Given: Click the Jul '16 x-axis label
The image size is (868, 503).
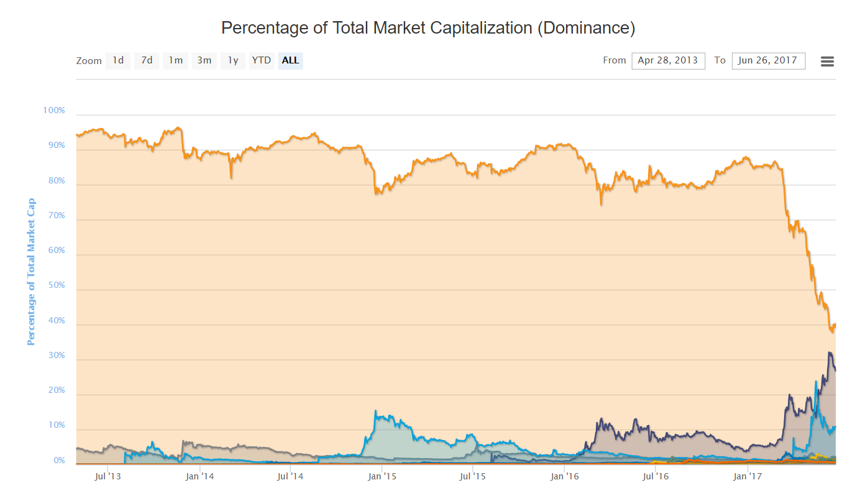Looking at the screenshot, I should (656, 477).
